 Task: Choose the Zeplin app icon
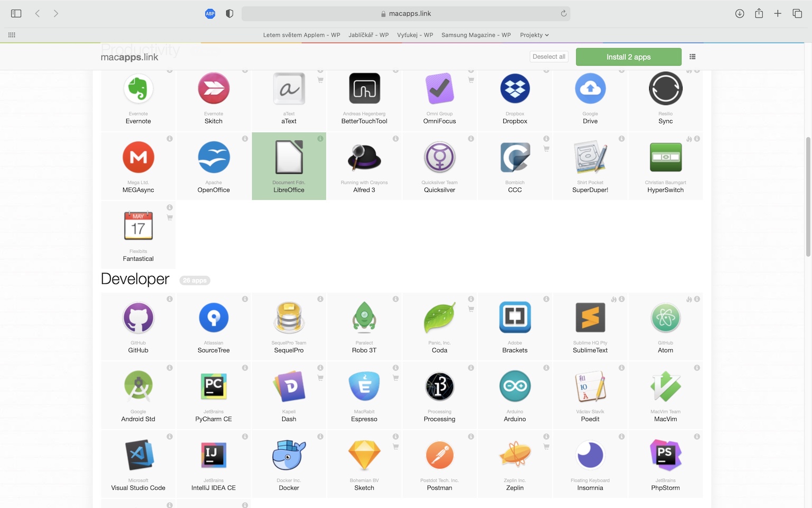point(515,455)
